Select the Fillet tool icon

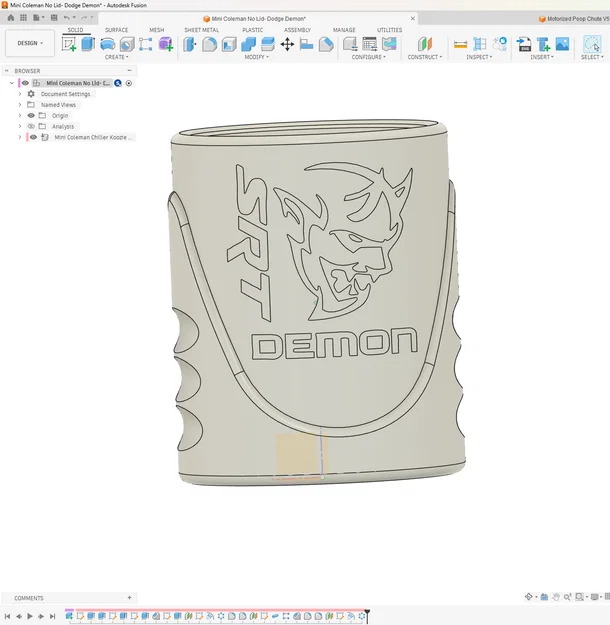click(x=209, y=44)
